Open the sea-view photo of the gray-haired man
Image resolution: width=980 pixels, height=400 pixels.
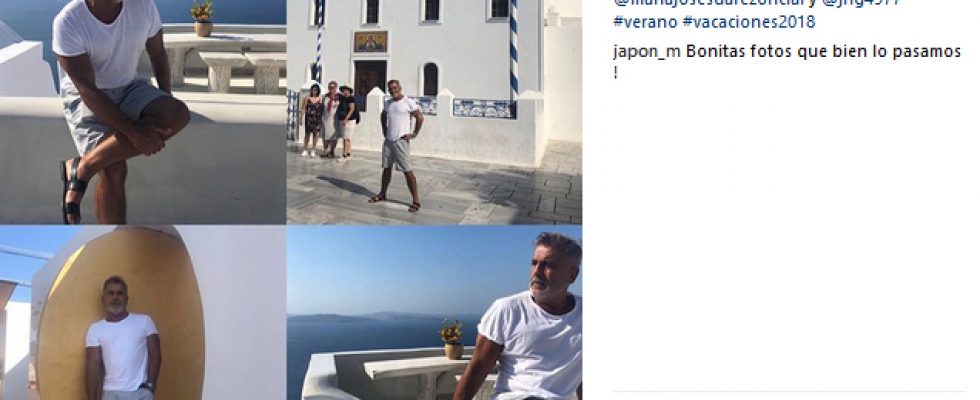[x=434, y=313]
